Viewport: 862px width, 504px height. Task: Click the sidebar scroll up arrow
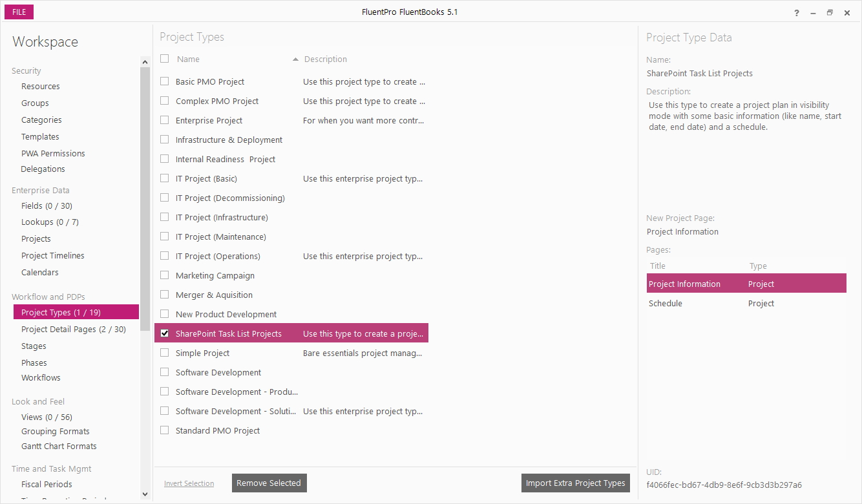(x=145, y=62)
